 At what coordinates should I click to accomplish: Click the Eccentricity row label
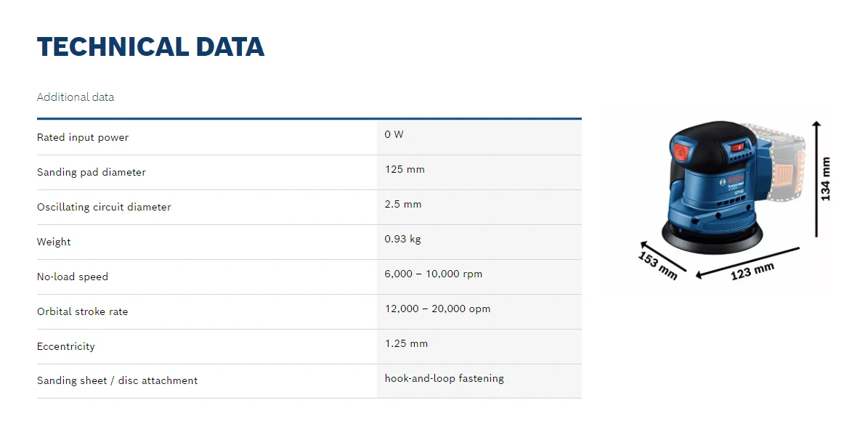point(66,346)
